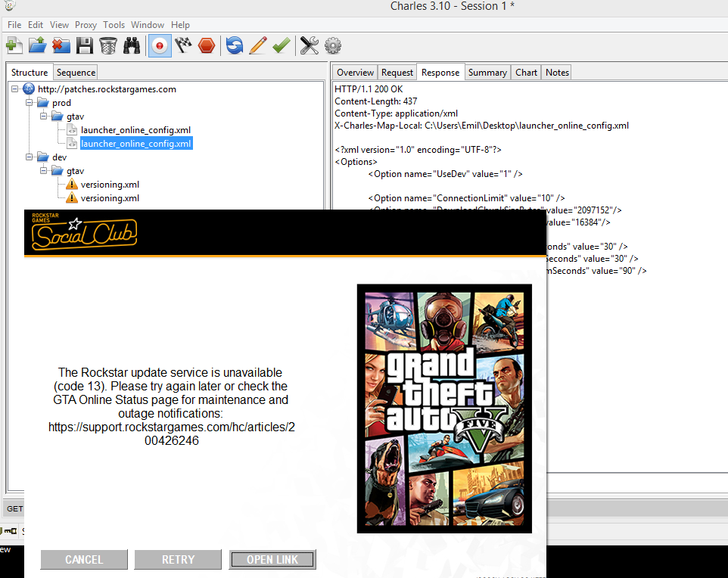Select the dev folder in the tree
The image size is (728, 578).
(x=60, y=157)
